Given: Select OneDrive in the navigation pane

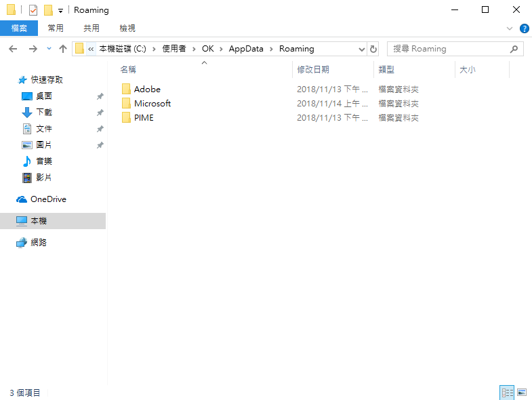Looking at the screenshot, I should [48, 199].
